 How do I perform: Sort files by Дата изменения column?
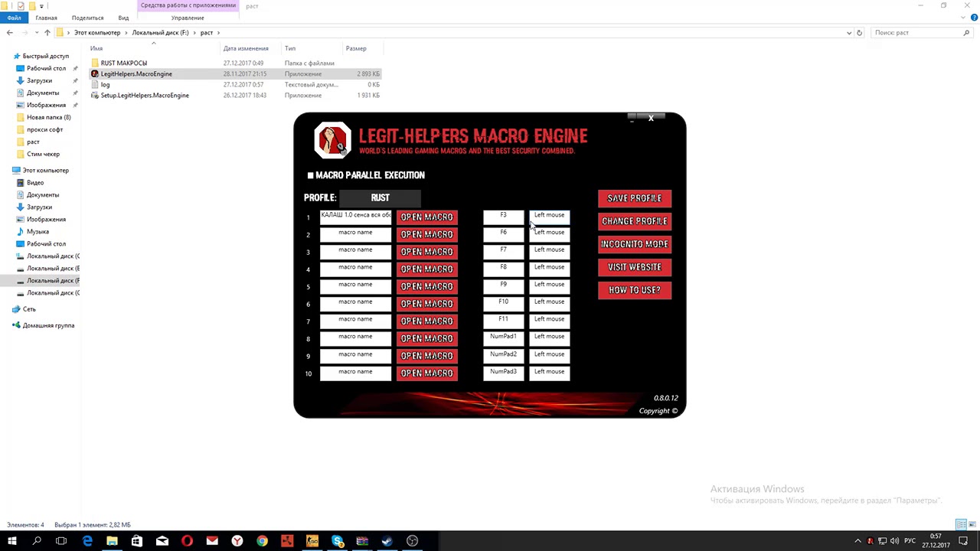[246, 48]
